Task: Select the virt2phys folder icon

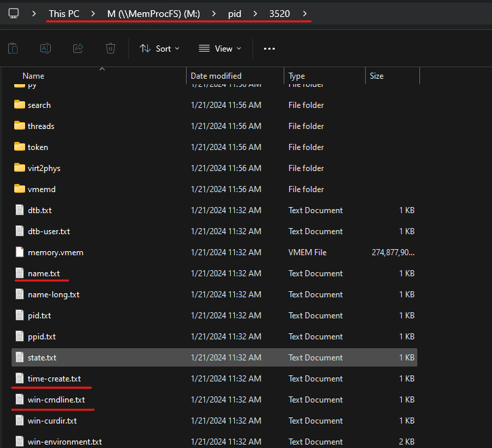Action: pyautogui.click(x=20, y=168)
